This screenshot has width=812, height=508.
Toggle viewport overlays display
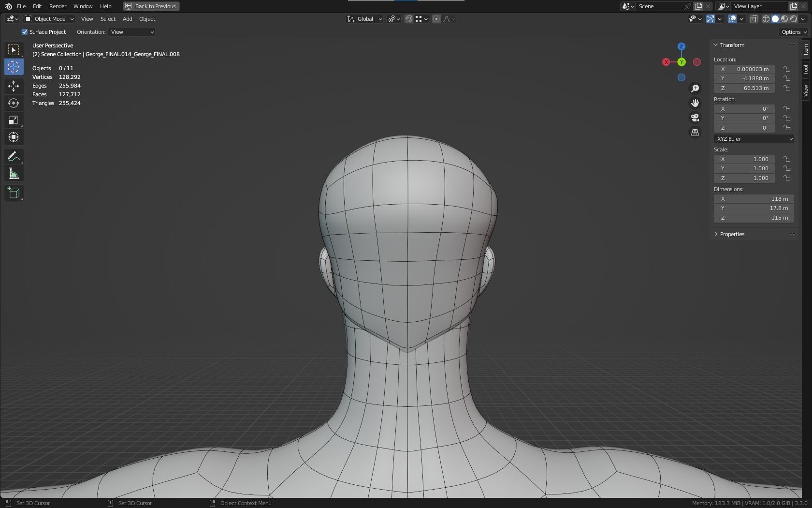click(x=732, y=19)
